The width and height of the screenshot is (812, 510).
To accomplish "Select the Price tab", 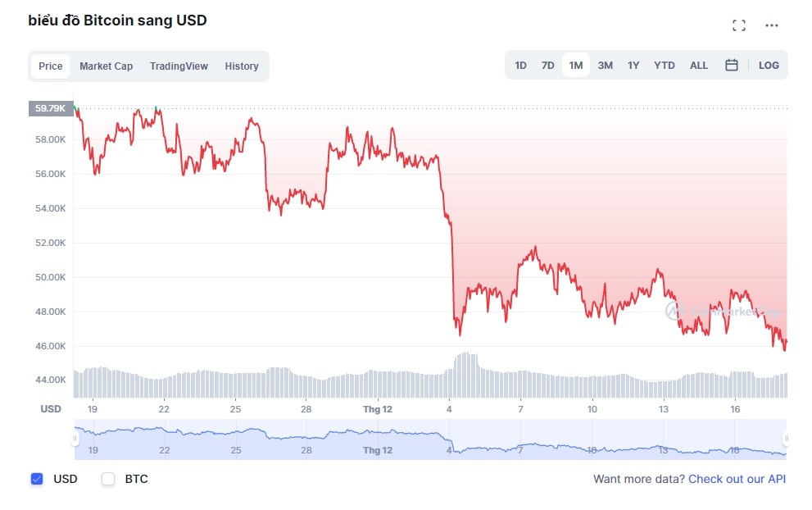I will point(50,66).
